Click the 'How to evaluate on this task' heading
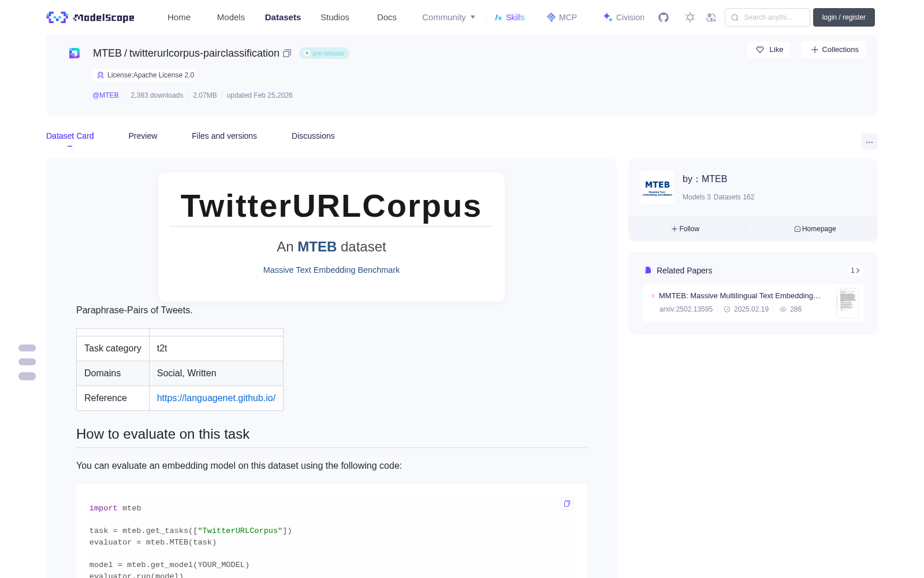Viewport: 924px width, 578px height. pyautogui.click(x=163, y=434)
